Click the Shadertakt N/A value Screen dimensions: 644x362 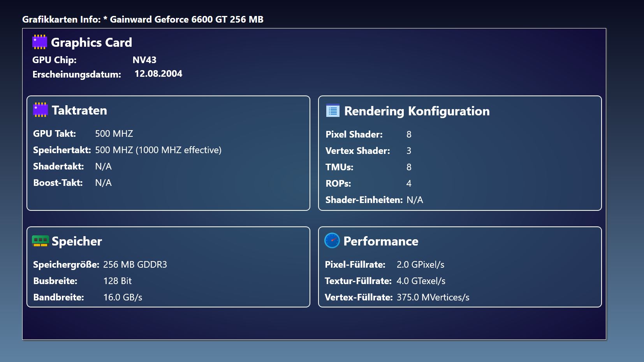tap(103, 166)
